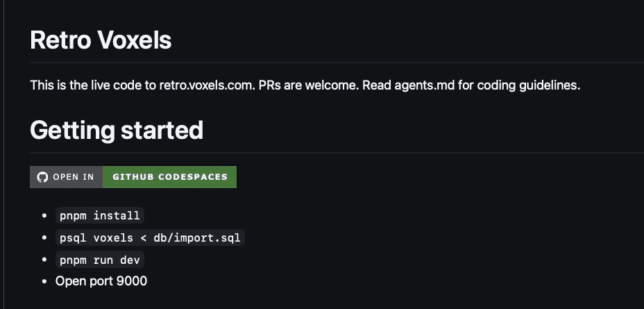Click the bullet beside "Open port 9000"

(x=46, y=281)
